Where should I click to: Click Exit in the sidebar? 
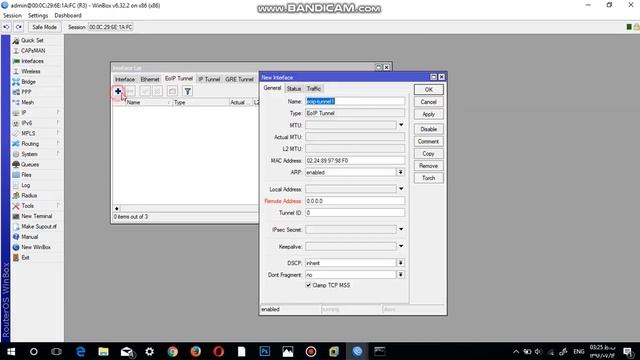point(25,258)
